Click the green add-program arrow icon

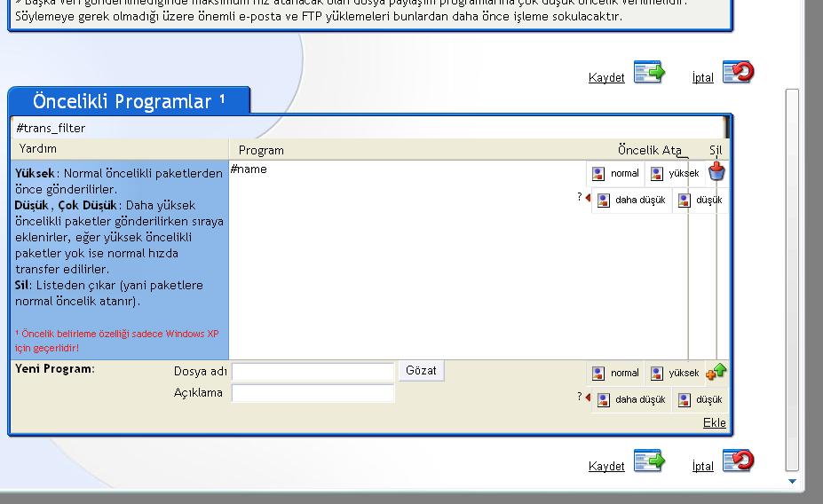pyautogui.click(x=716, y=372)
